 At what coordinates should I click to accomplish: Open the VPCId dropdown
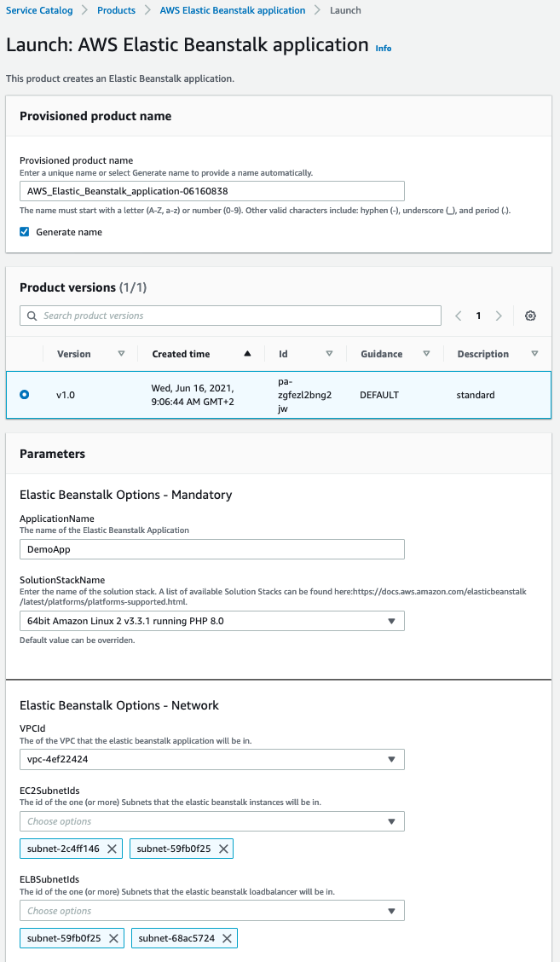[212, 760]
